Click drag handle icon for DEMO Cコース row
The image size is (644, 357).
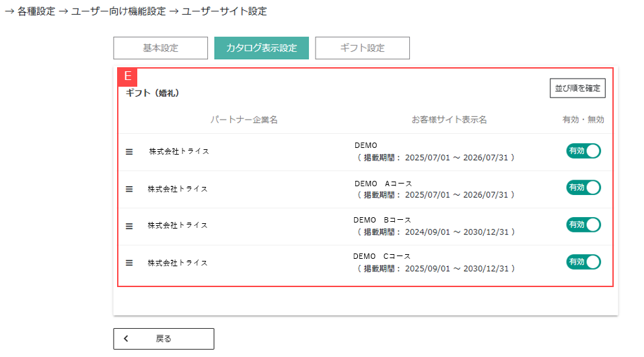tap(130, 263)
